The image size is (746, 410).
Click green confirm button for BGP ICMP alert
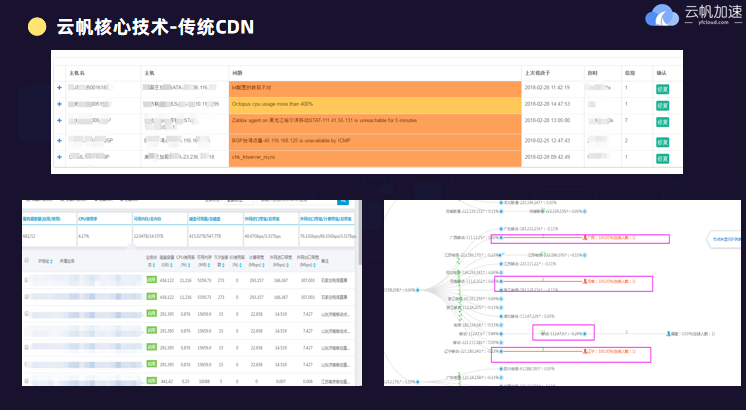pos(661,141)
